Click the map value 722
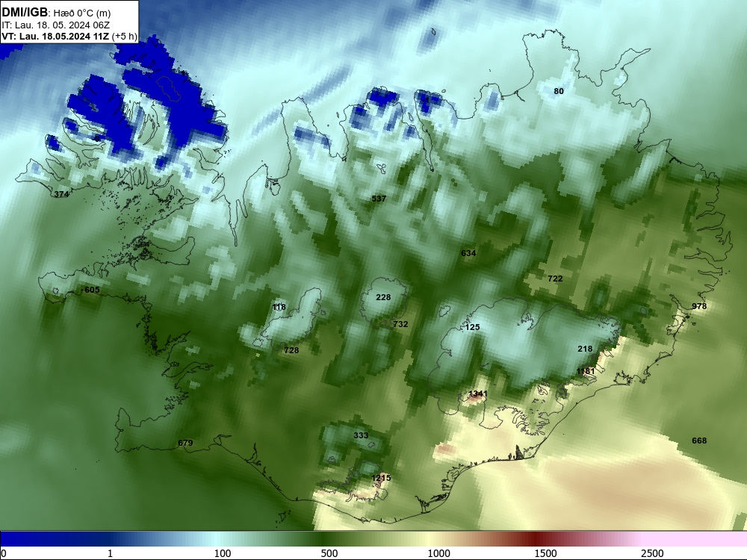 [555, 279]
